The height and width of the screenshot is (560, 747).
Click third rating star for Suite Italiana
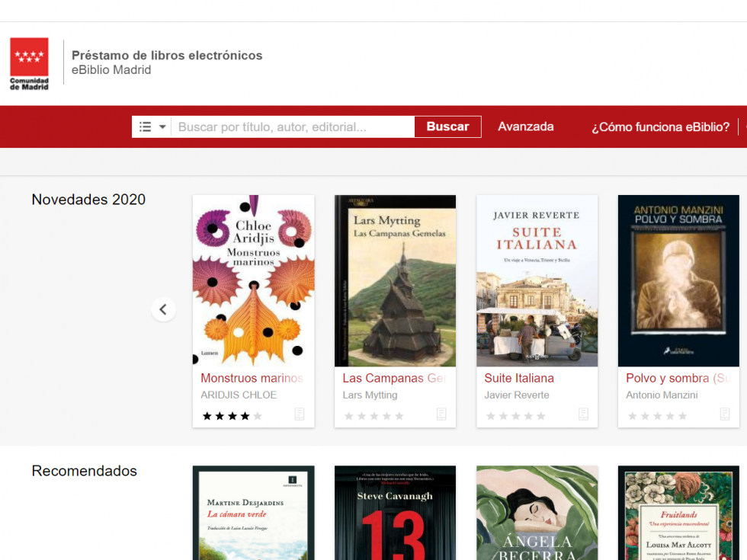click(516, 416)
